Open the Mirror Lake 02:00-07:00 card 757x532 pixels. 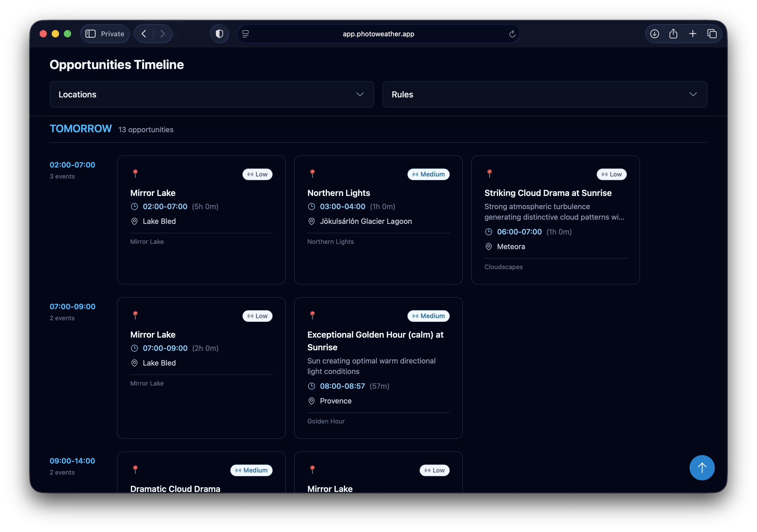pyautogui.click(x=201, y=220)
